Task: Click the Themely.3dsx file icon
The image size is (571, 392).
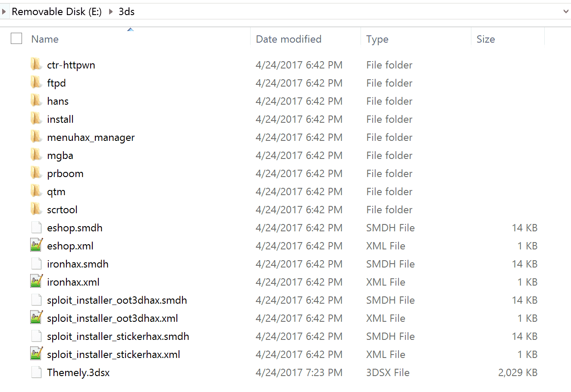Action: click(x=36, y=372)
